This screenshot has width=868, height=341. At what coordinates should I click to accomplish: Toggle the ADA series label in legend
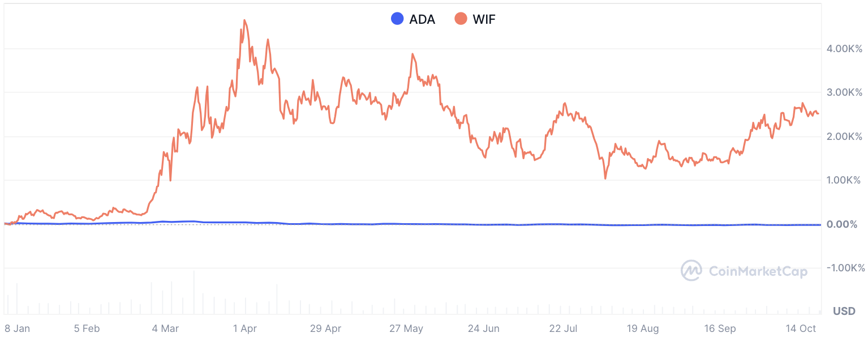(422, 19)
